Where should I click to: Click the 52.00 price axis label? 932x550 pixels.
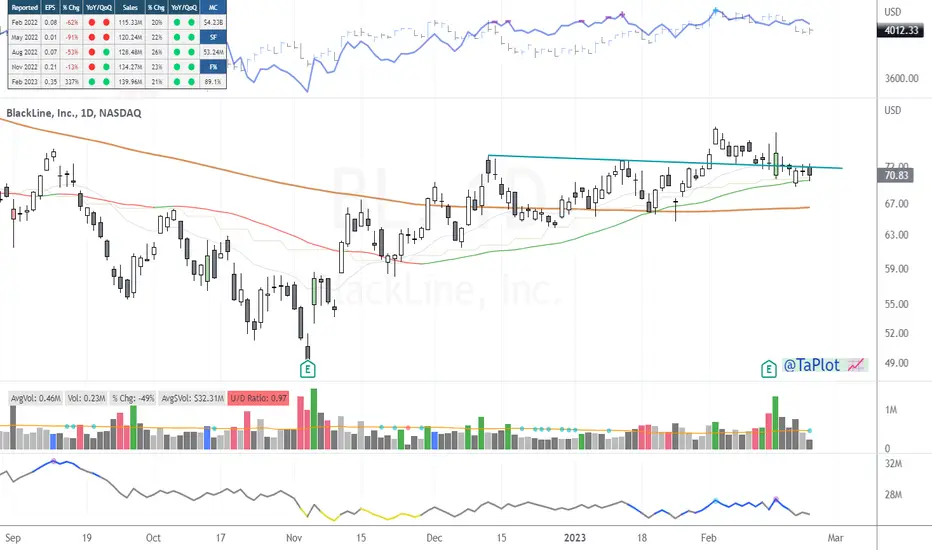coord(896,333)
